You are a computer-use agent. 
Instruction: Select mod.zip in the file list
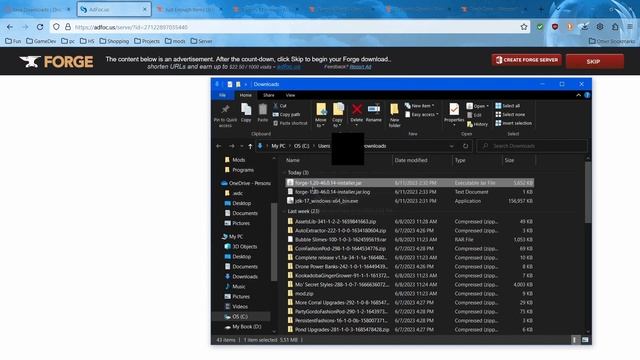[x=409, y=293]
